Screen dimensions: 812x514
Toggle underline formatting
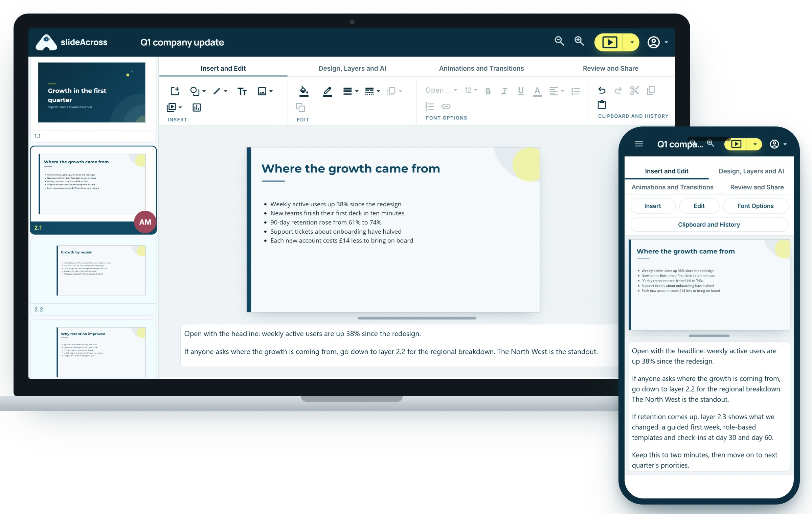521,91
